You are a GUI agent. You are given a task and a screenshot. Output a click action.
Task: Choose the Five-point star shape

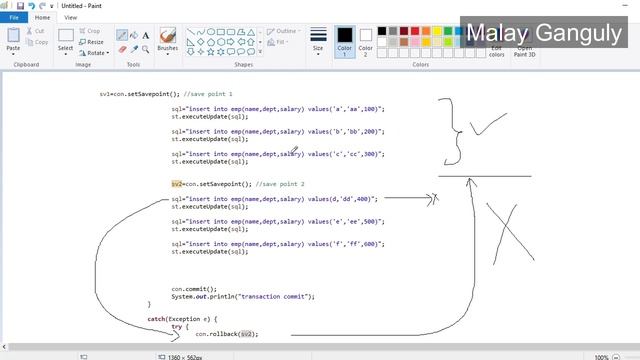coord(211,52)
